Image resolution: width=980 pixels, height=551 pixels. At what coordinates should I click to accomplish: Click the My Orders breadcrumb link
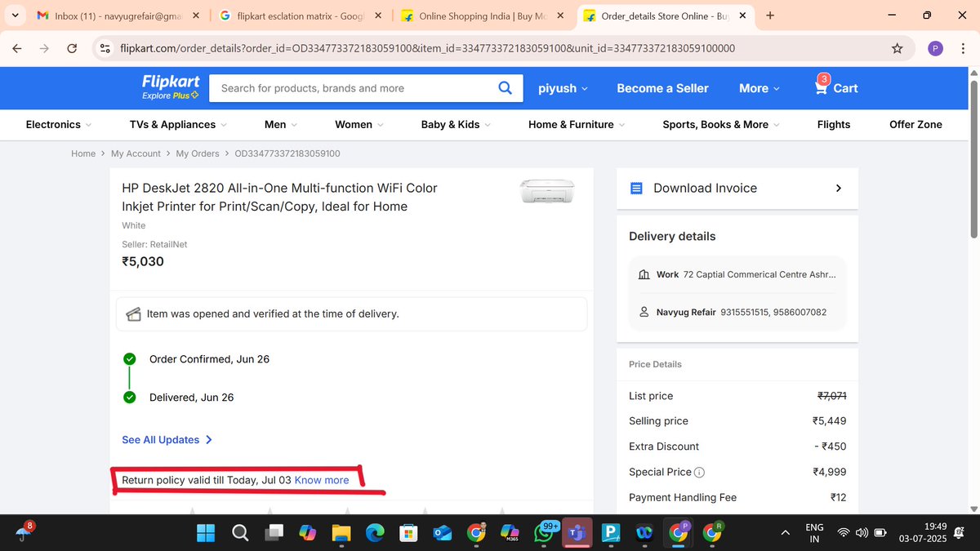coord(198,153)
